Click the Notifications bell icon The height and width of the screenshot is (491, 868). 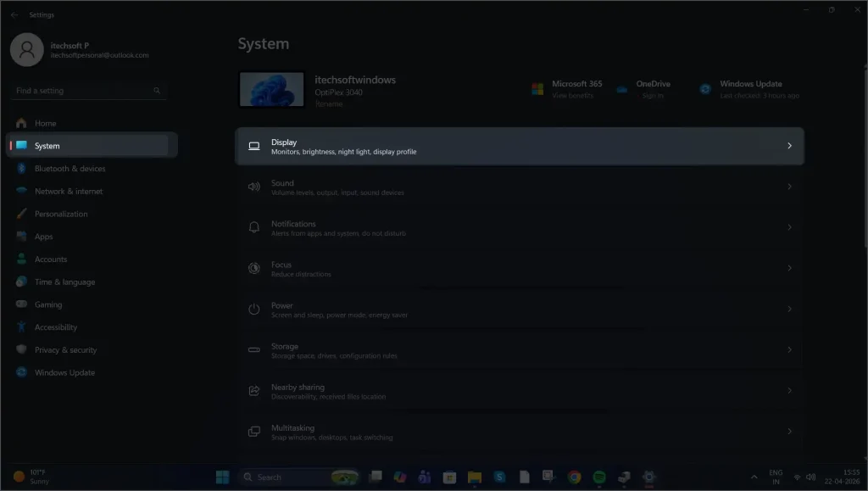(253, 227)
